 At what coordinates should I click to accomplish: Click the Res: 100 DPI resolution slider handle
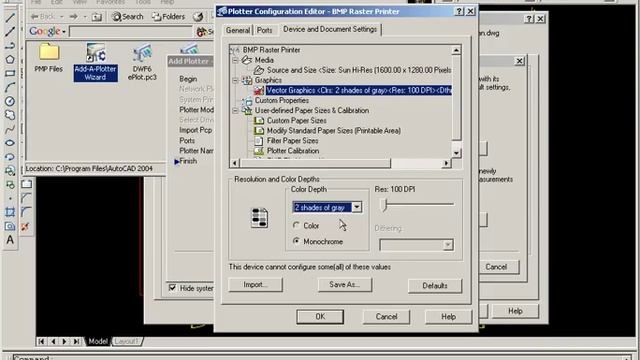coord(383,204)
